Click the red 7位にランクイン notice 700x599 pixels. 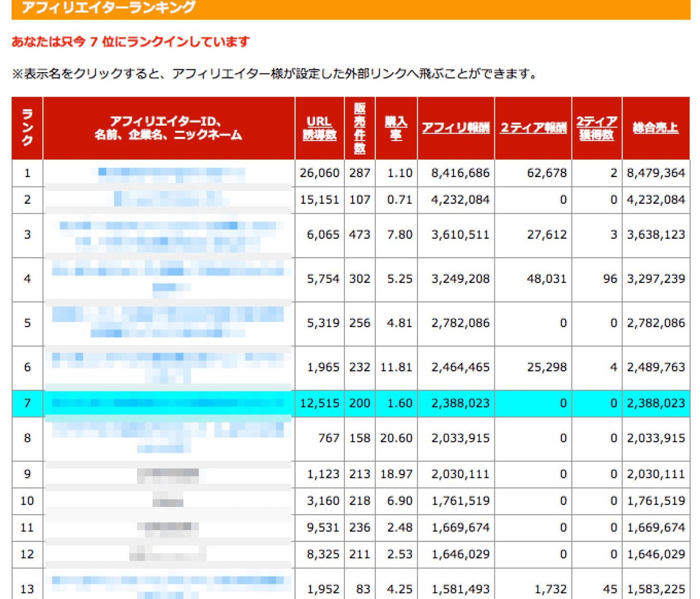(x=131, y=42)
